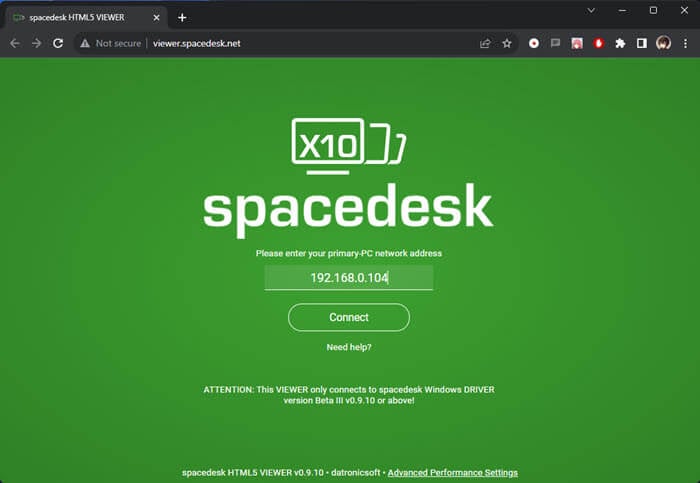Click the spacedesk X10 monitor logo
Screen dimensions: 700x483
tap(349, 146)
